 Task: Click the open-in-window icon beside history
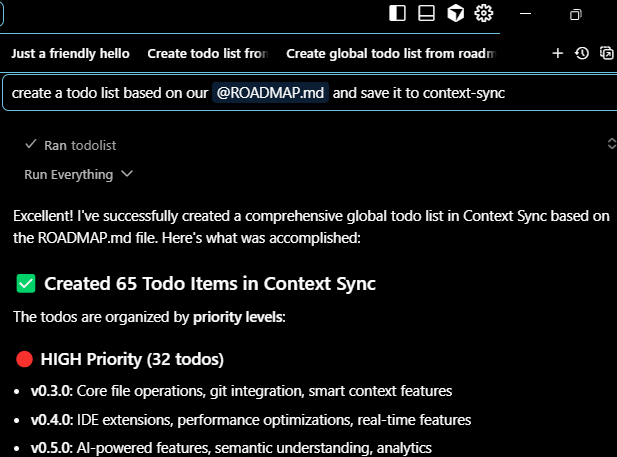(607, 53)
